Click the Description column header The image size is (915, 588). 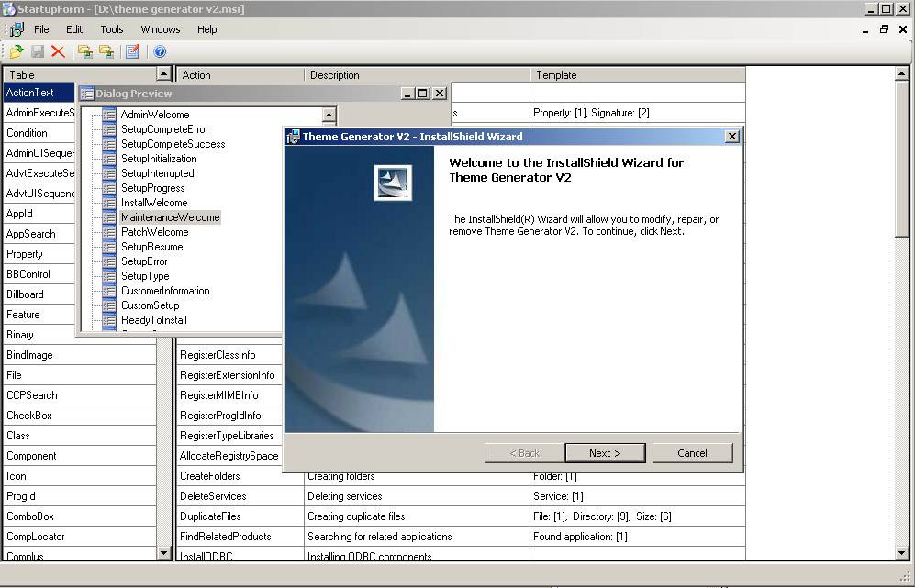[x=418, y=74]
